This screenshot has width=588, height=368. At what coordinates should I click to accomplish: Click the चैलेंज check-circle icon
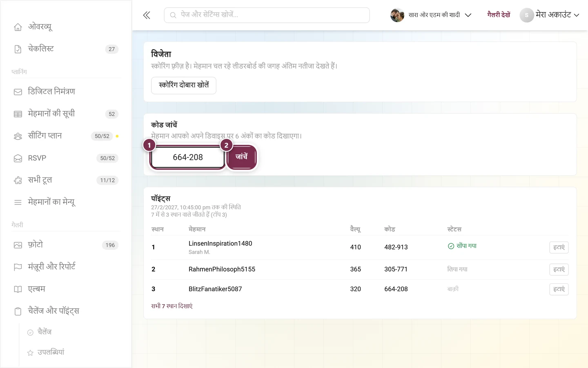coord(30,332)
